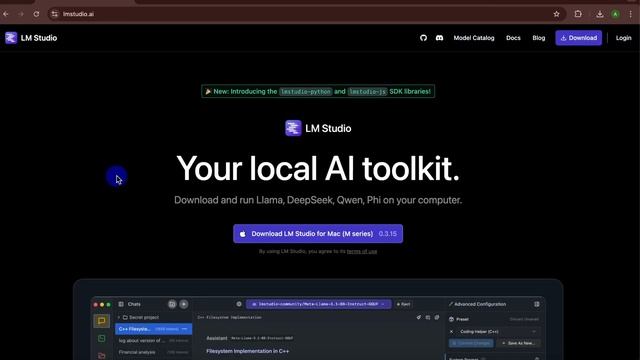
Task: Click green developer sidebar icon in preview
Action: [102, 338]
